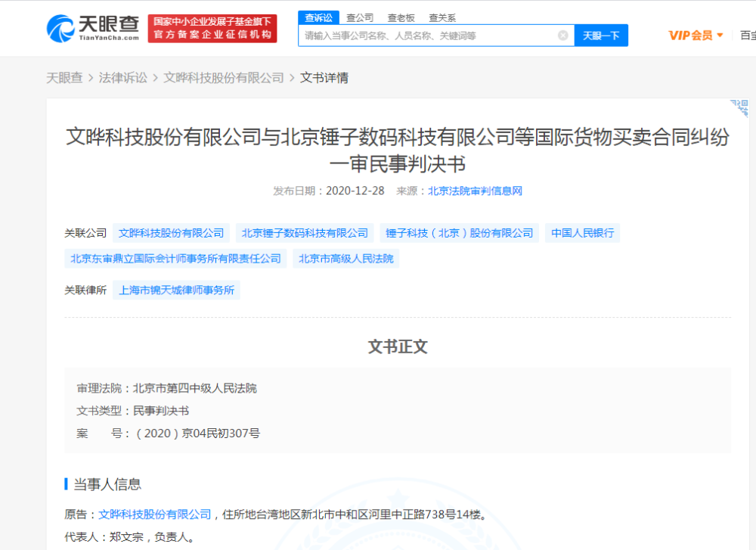Viewport: 756px width, 550px height.
Task: Open 法律诉讼 in the breadcrumb
Action: 123,77
